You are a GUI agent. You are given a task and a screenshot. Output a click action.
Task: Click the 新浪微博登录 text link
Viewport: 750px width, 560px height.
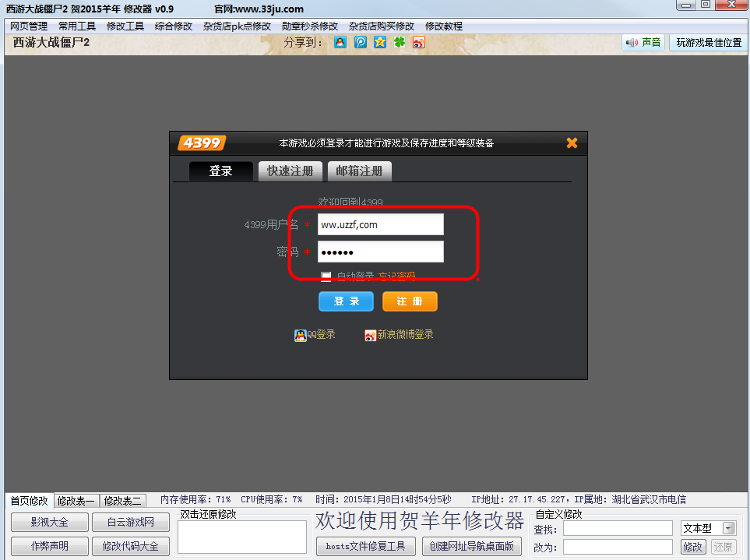point(405,335)
